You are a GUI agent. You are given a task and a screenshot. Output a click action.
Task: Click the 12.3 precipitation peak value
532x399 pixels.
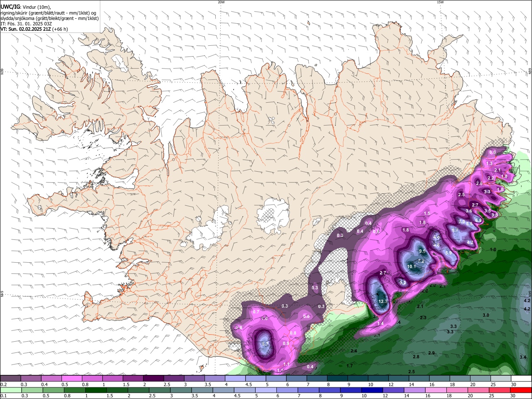(x=383, y=301)
